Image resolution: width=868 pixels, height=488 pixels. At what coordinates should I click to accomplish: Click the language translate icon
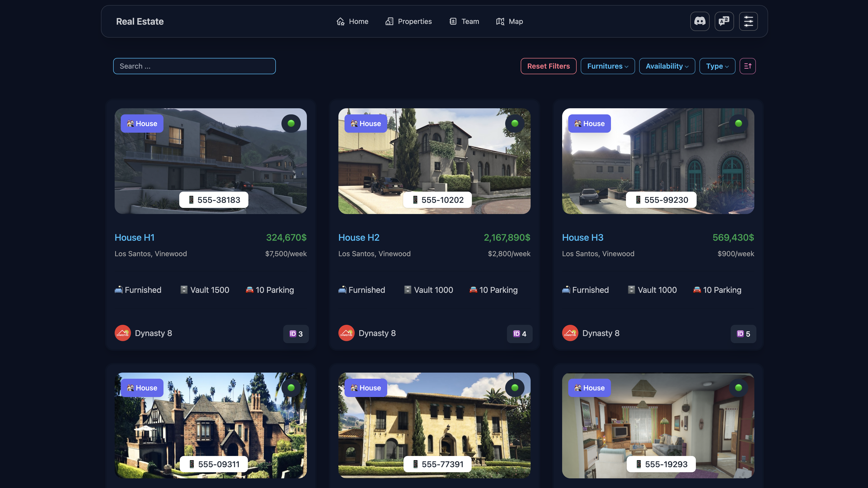point(724,21)
